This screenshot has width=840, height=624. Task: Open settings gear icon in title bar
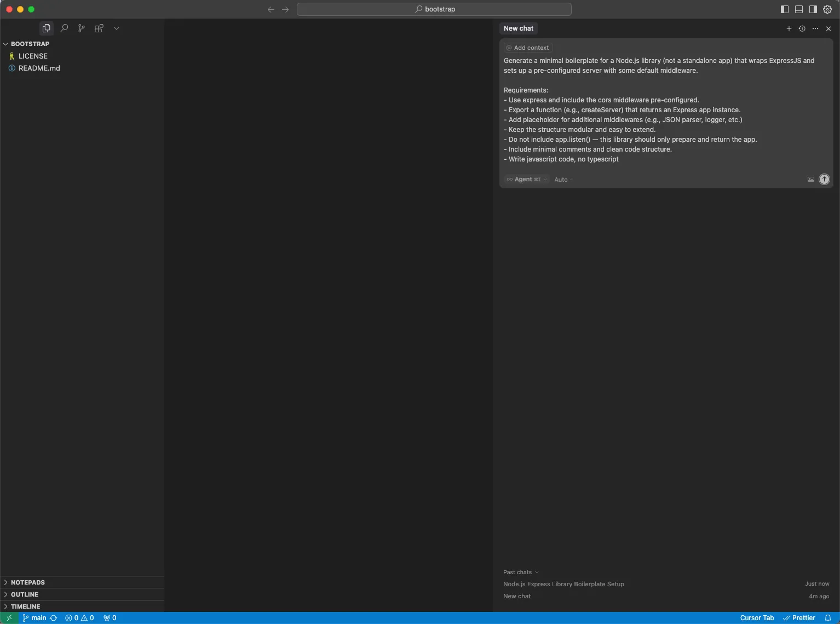pos(827,9)
